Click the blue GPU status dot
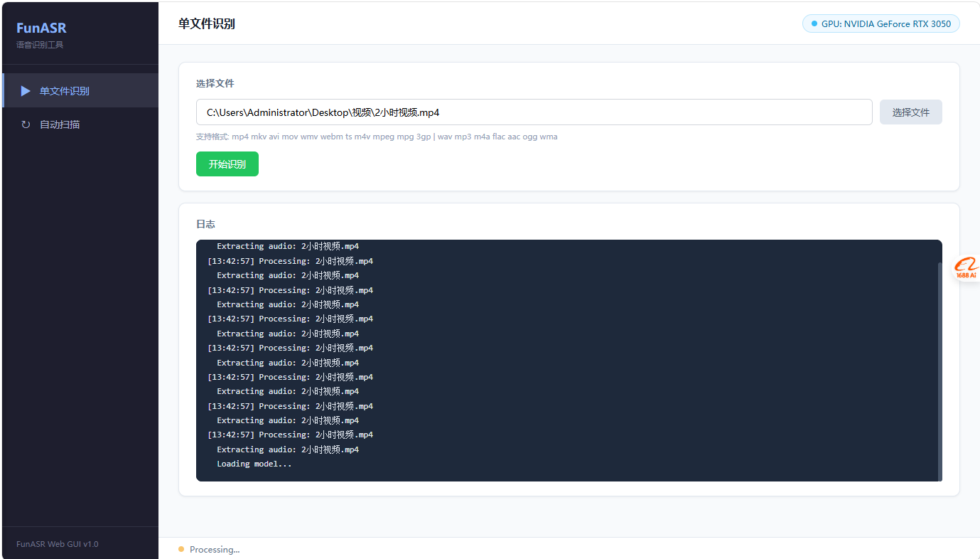This screenshot has width=980, height=559. (x=814, y=24)
